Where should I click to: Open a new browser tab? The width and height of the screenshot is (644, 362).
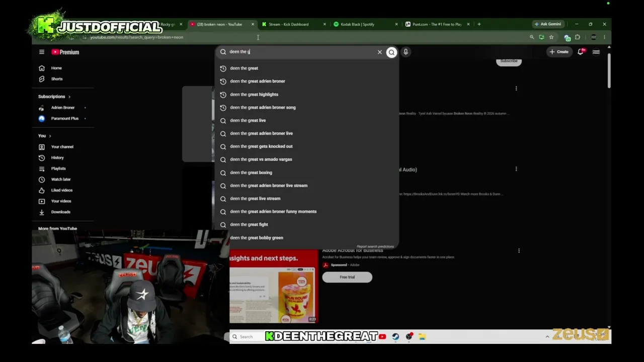479,24
